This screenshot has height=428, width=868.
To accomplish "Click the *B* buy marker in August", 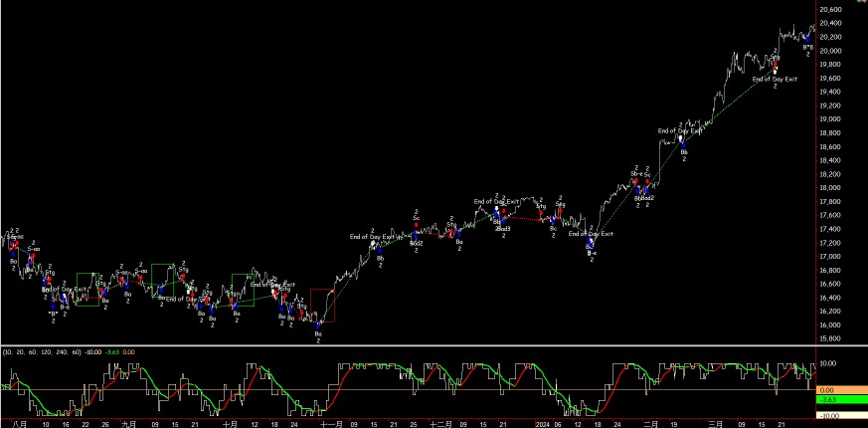I will [52, 315].
